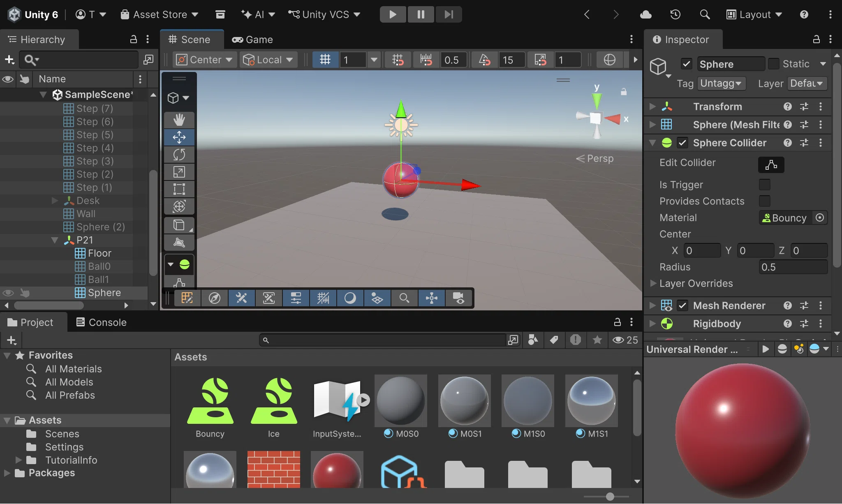Collapse the P21 hierarchy item

pos(55,240)
